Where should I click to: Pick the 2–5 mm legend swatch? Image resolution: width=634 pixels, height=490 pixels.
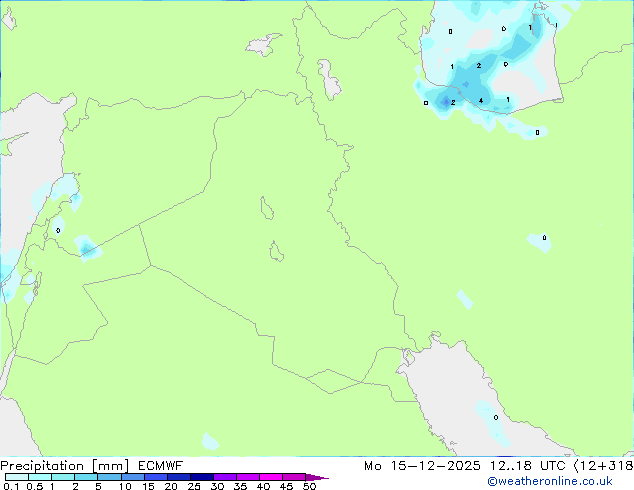86,477
